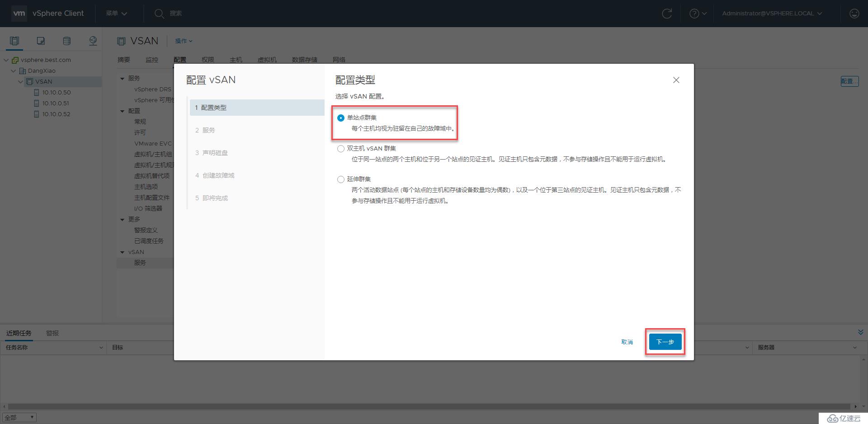Click the vm logo icon

click(x=19, y=13)
